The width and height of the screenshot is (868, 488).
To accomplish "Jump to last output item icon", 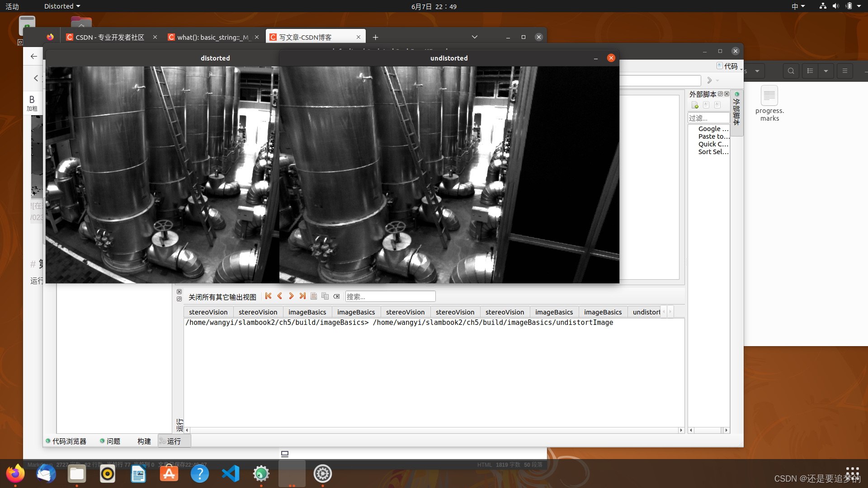I will tap(302, 296).
